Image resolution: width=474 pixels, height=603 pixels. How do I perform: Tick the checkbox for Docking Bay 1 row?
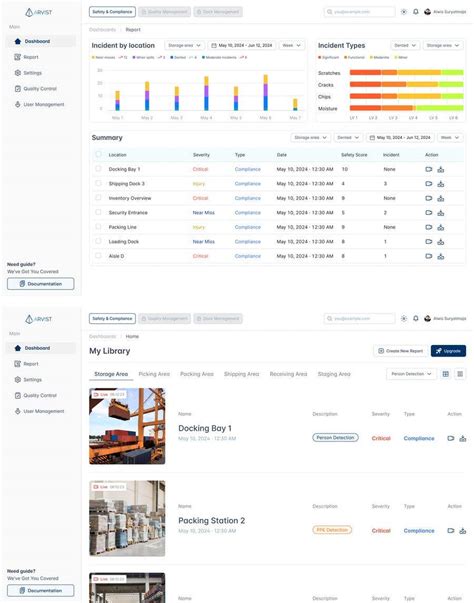point(98,169)
